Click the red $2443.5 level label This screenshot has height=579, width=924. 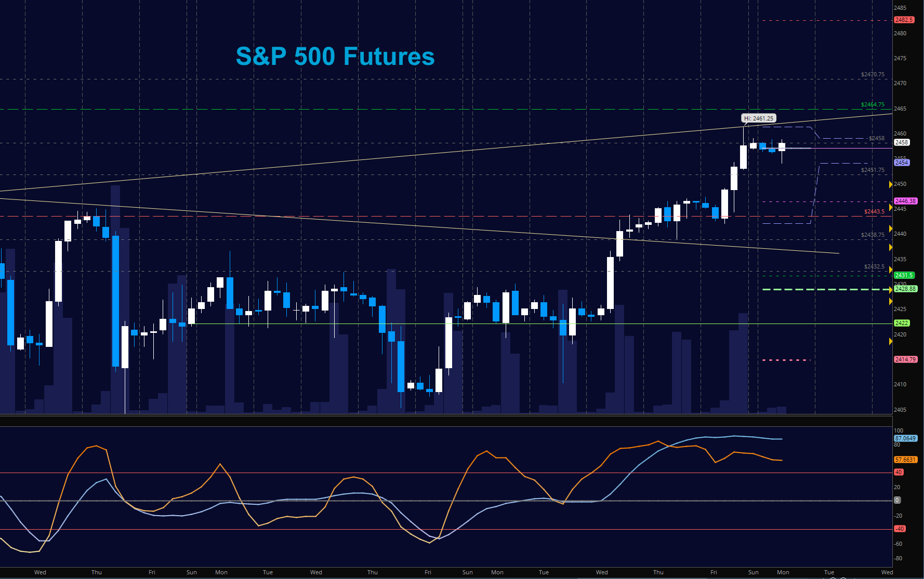(874, 211)
